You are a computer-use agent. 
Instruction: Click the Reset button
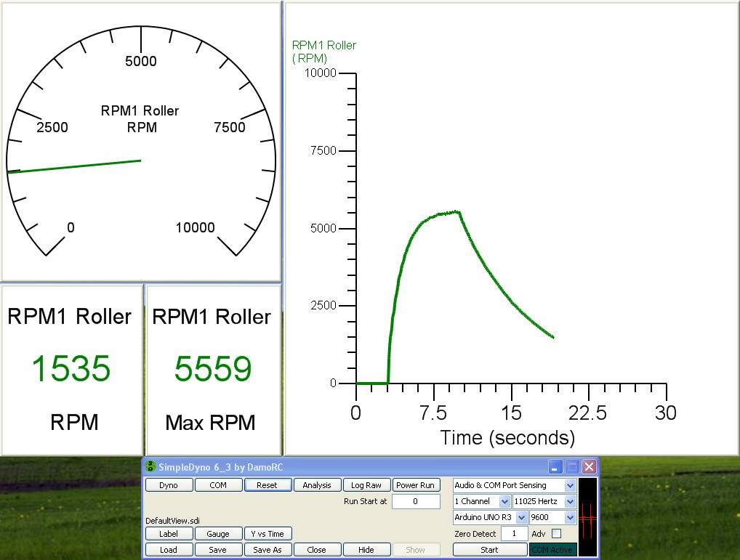point(268,484)
